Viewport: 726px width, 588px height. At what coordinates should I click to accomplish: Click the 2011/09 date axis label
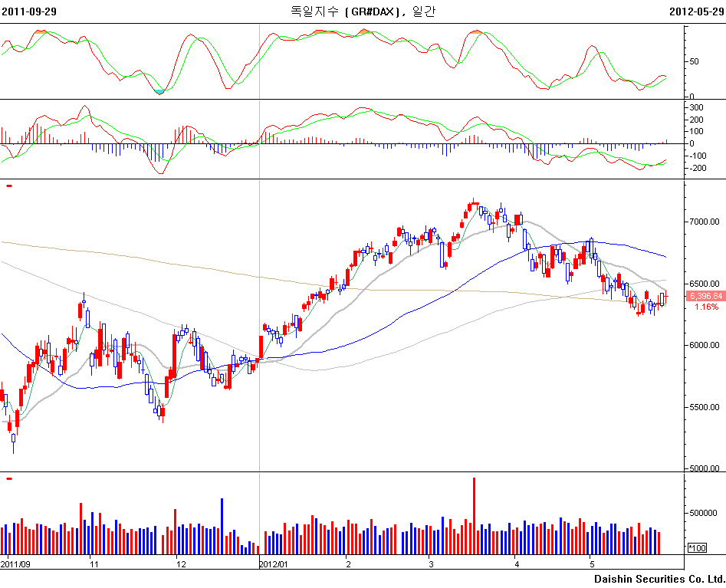point(15,564)
